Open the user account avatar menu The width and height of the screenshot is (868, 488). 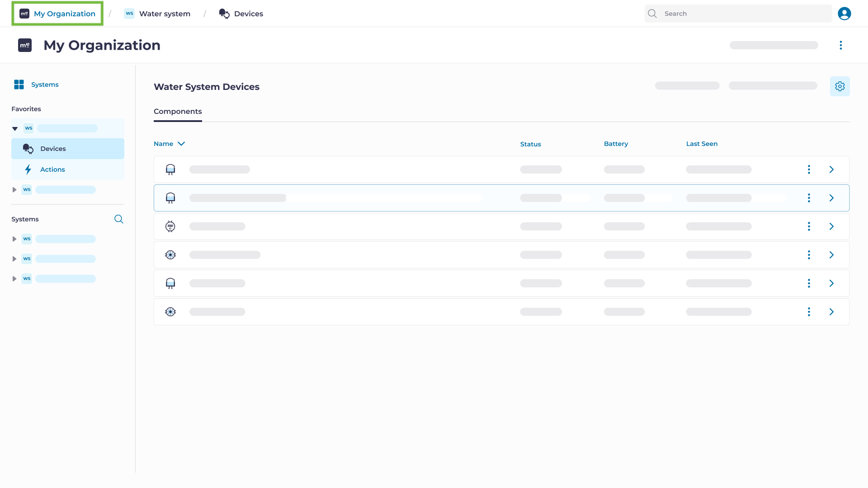844,14
